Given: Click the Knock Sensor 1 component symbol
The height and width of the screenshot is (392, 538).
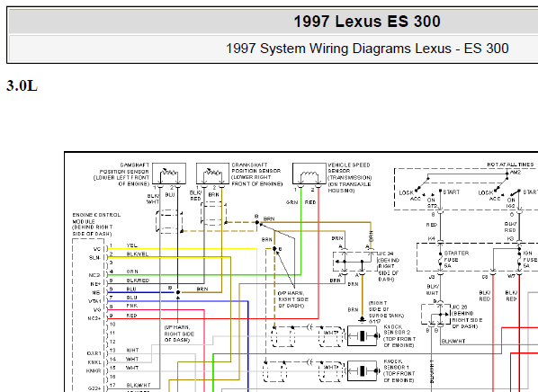Looking at the screenshot, I should pyautogui.click(x=362, y=370).
